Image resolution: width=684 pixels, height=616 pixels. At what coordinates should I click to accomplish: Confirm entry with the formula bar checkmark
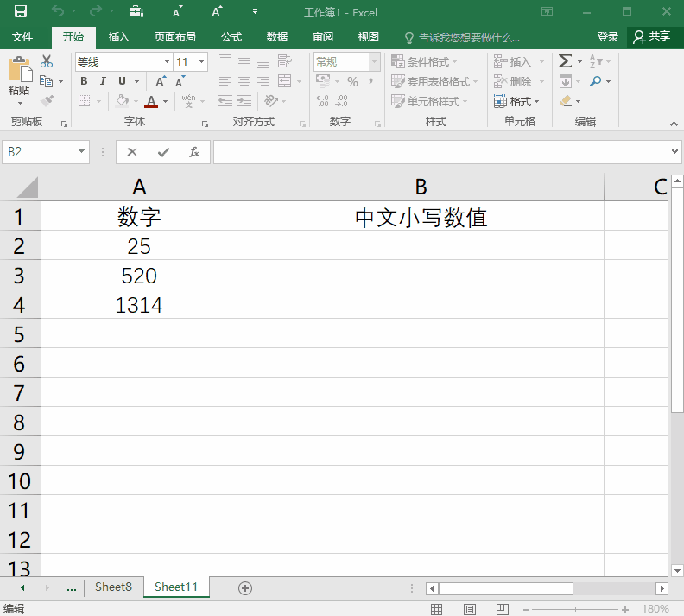(163, 152)
